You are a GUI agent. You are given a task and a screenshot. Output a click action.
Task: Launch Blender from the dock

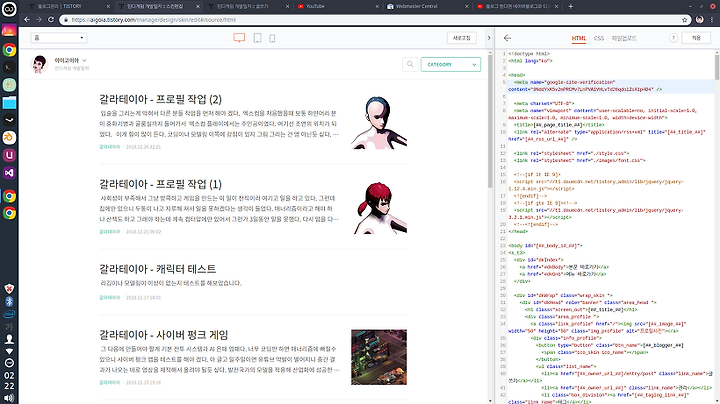coord(9,138)
